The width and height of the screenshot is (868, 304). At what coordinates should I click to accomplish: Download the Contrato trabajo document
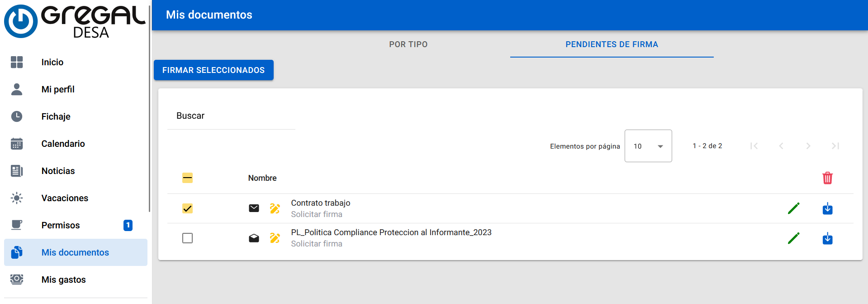tap(827, 208)
